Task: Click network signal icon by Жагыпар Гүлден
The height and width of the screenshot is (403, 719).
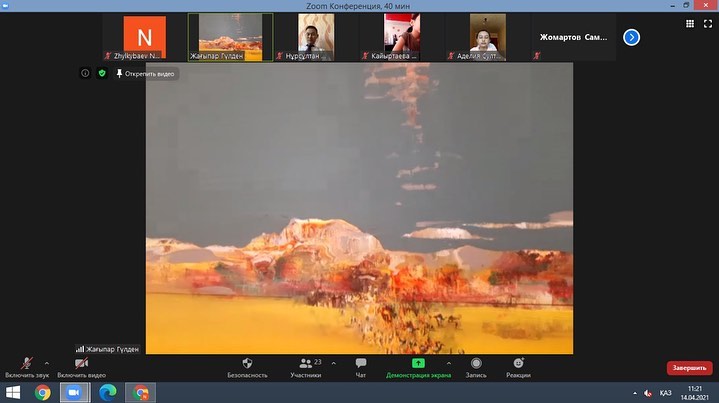Action: point(80,349)
